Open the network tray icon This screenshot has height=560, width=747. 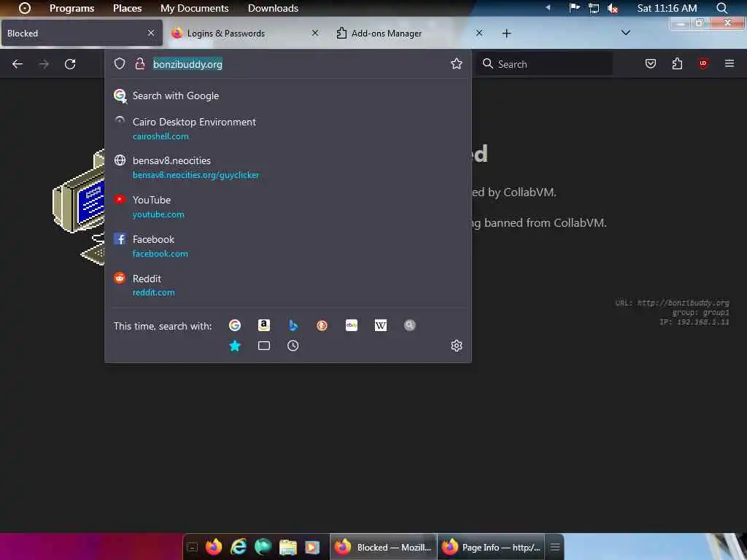594,8
